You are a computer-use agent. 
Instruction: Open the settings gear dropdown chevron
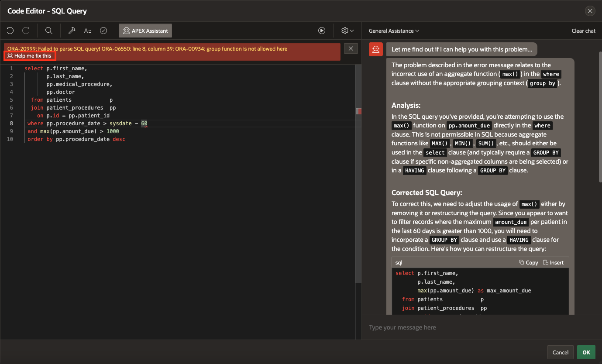coord(351,31)
